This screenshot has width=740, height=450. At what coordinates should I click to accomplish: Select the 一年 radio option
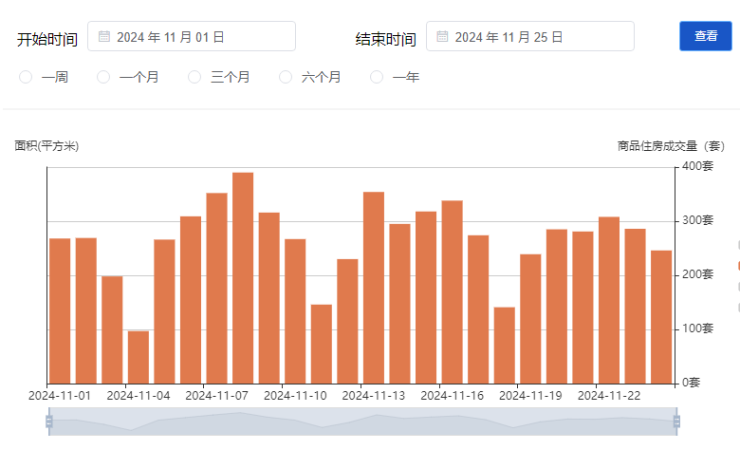(377, 77)
